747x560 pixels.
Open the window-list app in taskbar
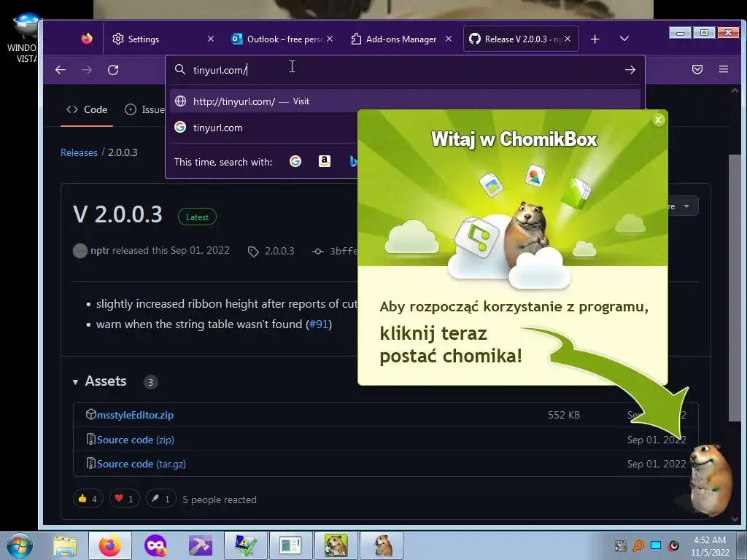tap(291, 545)
